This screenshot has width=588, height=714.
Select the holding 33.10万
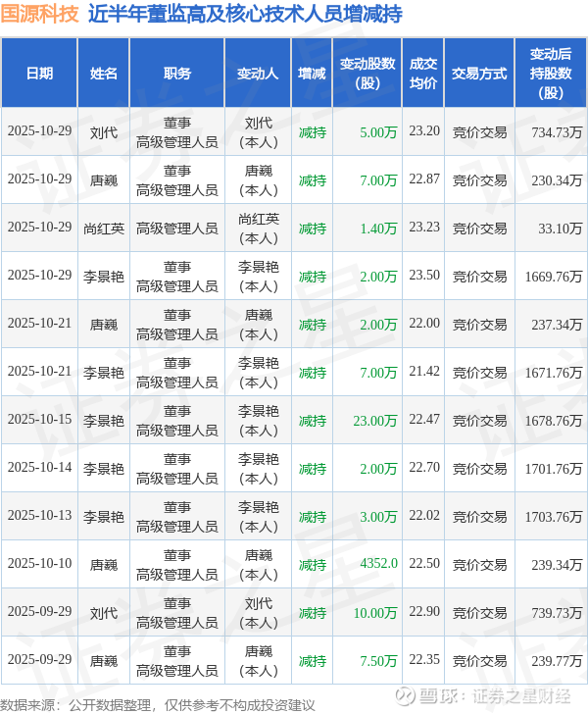click(561, 229)
